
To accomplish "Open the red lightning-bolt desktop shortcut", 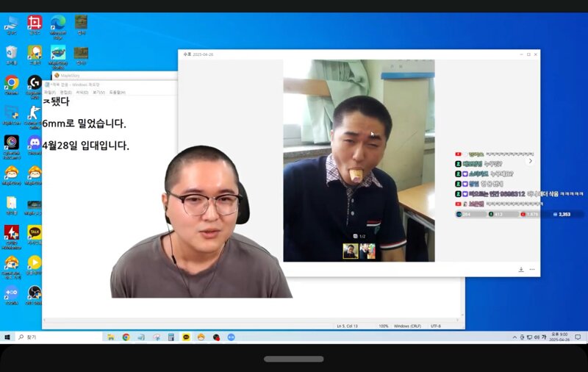I will (x=12, y=237).
